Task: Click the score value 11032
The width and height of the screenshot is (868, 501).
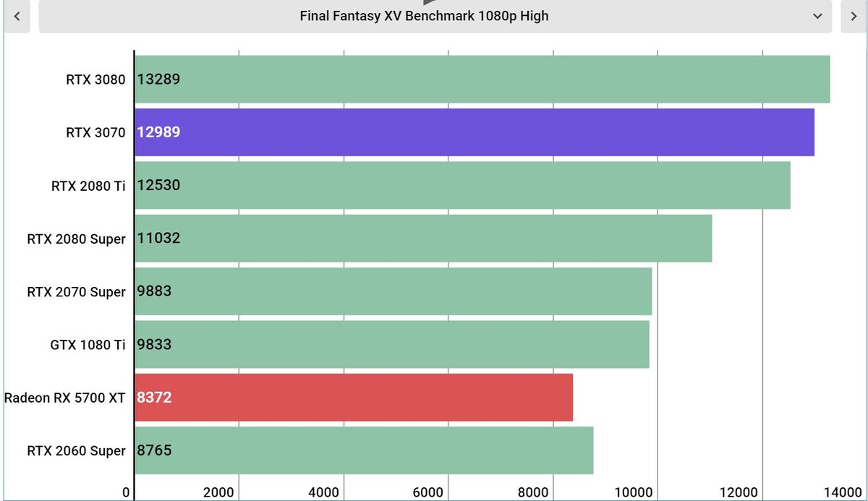Action: (159, 239)
